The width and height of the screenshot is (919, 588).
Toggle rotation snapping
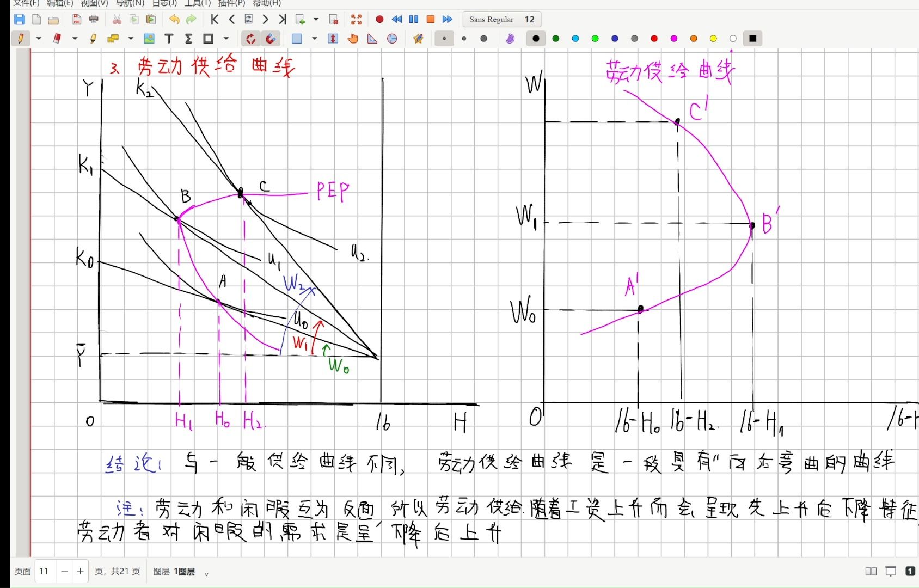[251, 39]
